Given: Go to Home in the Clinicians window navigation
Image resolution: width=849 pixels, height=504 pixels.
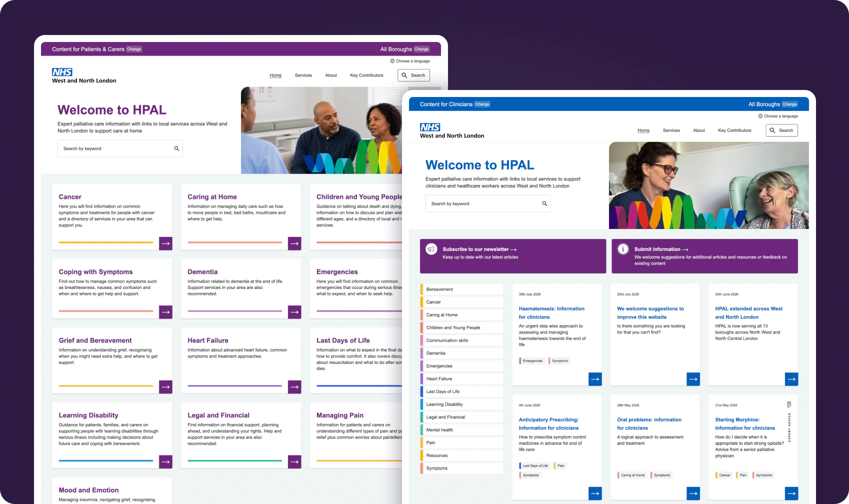Looking at the screenshot, I should 643,130.
